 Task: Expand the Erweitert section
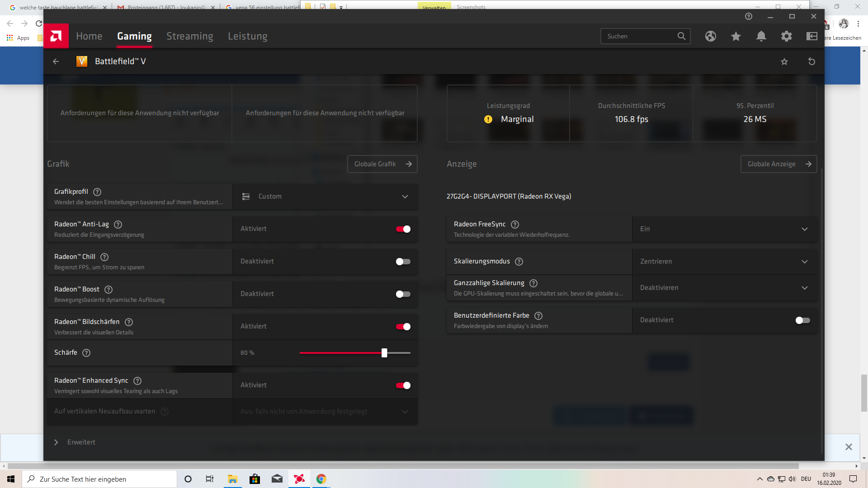tap(75, 442)
